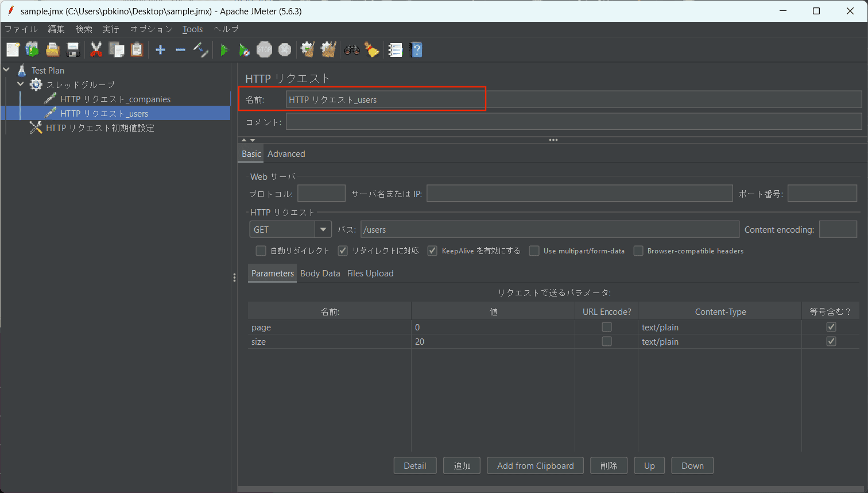
Task: Start the test with green play icon
Action: pyautogui.click(x=224, y=50)
